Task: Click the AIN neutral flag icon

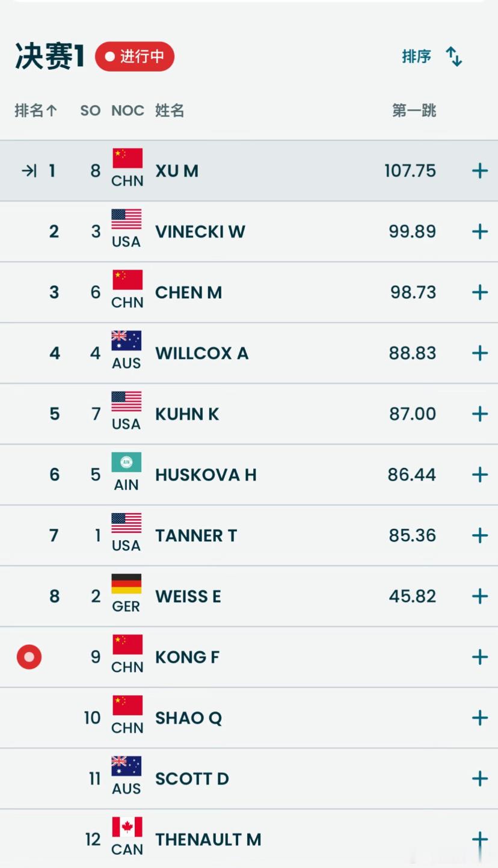Action: point(126,462)
